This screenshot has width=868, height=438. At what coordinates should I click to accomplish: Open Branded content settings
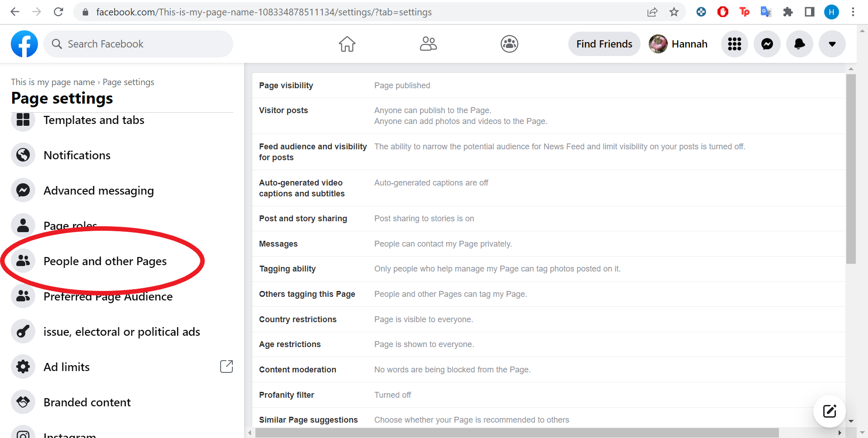(122, 402)
